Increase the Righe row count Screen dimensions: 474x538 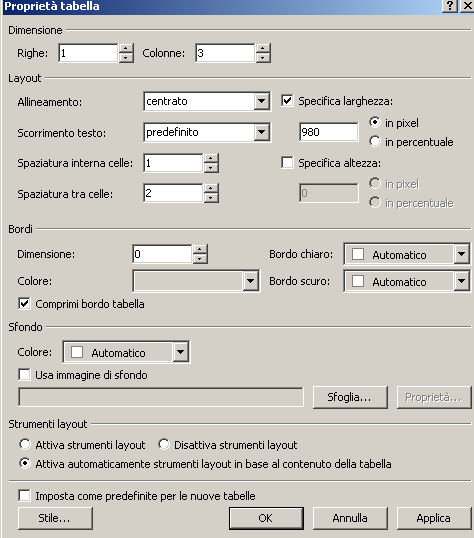point(126,48)
